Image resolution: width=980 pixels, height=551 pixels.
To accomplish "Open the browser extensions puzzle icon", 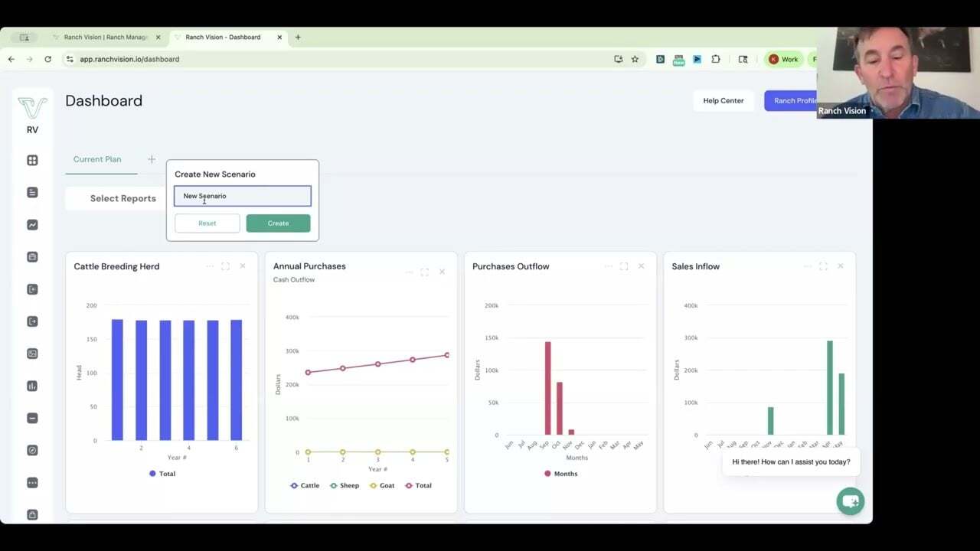I will point(716,59).
